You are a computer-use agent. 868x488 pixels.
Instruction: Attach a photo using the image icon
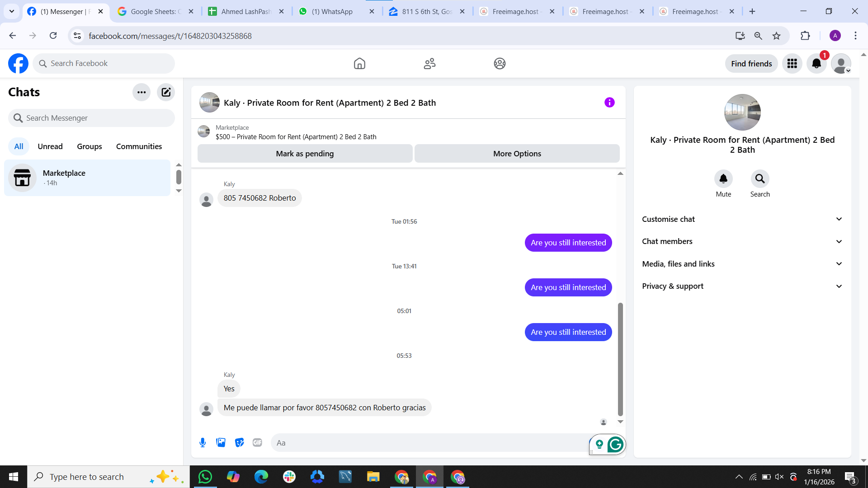(x=221, y=443)
